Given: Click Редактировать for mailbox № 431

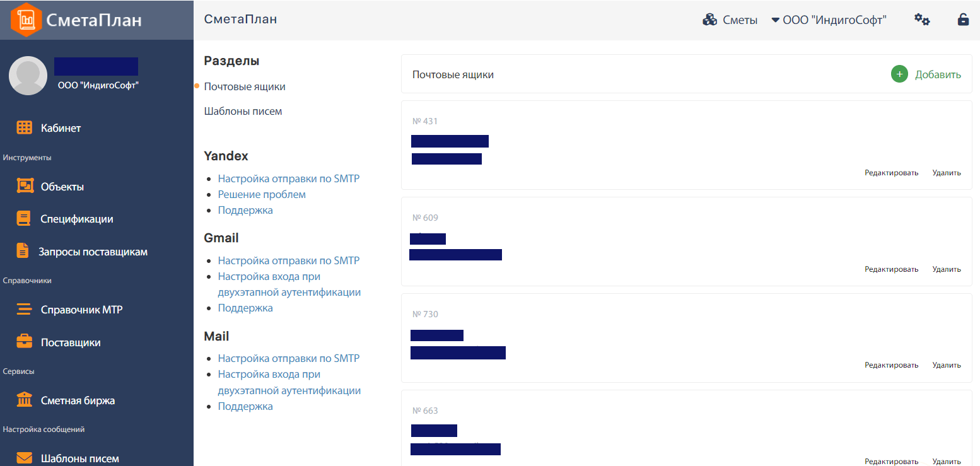Looking at the screenshot, I should [x=891, y=173].
